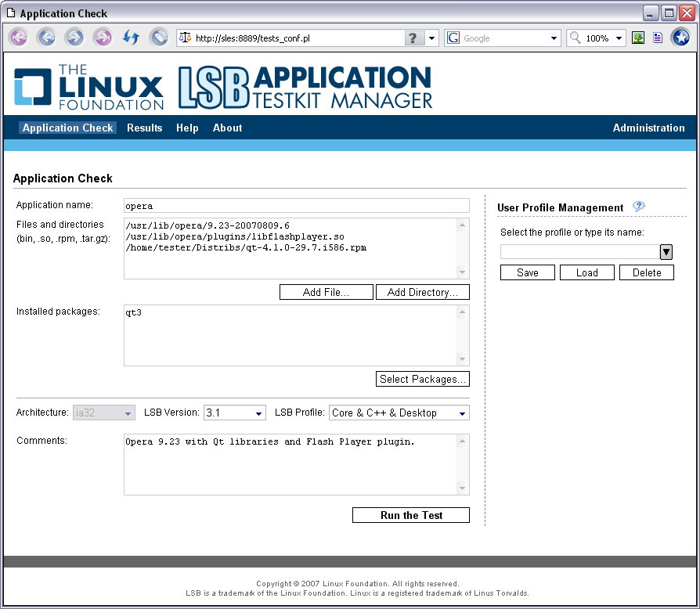Screen dimensions: 700x609
Task: Click the qt3 package entry
Action: (133, 313)
